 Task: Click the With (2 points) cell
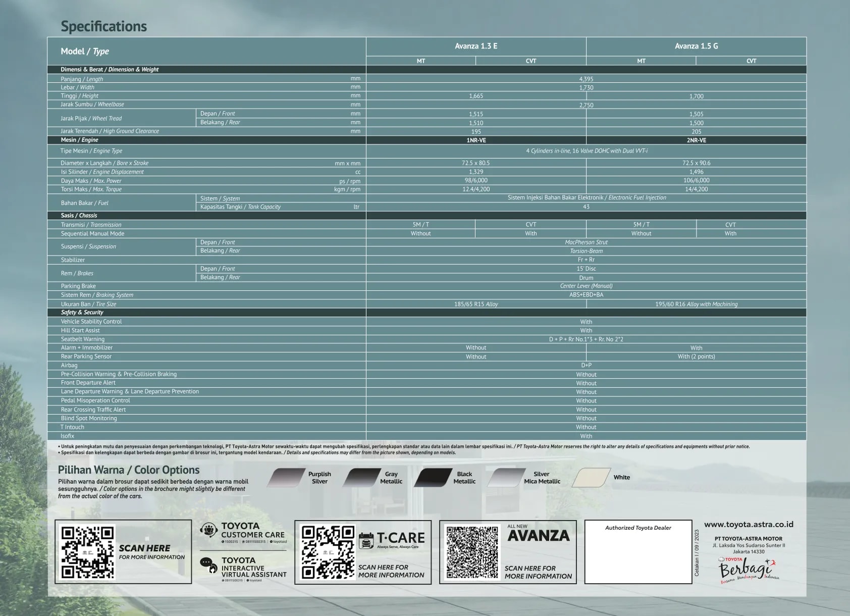(696, 356)
